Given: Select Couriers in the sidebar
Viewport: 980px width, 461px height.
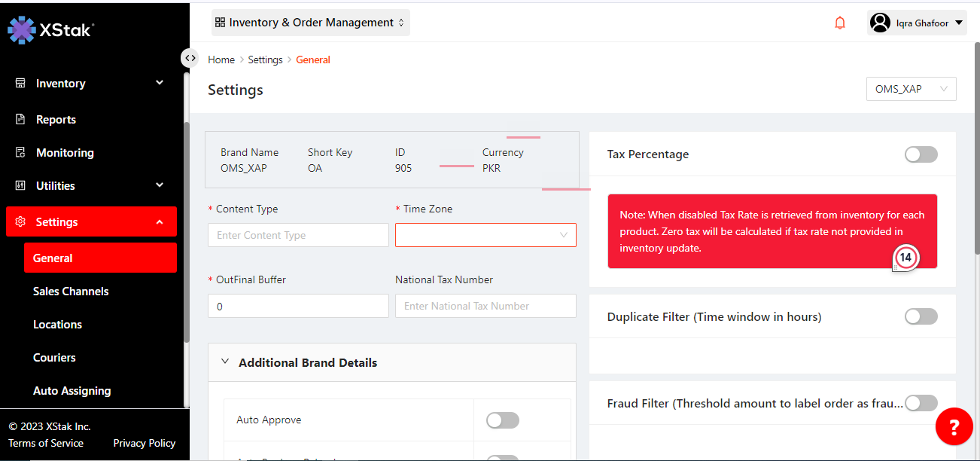Looking at the screenshot, I should (x=54, y=357).
